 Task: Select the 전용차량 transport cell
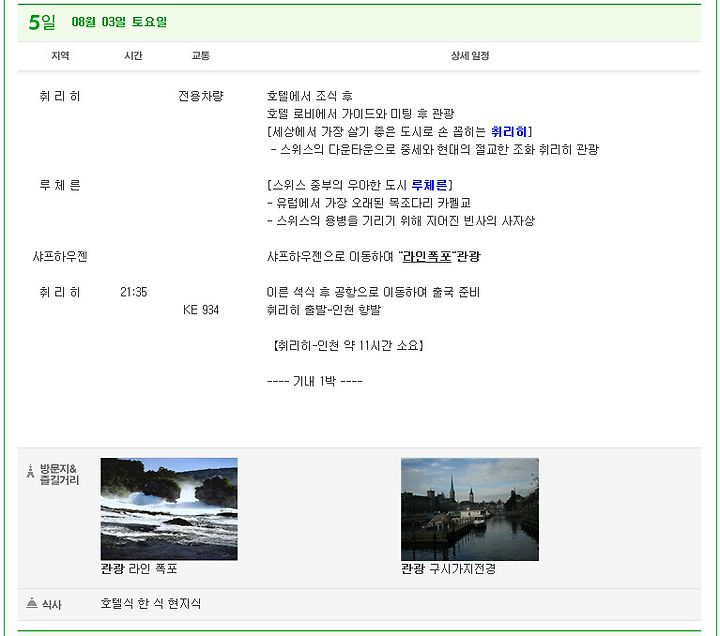pyautogui.click(x=201, y=96)
